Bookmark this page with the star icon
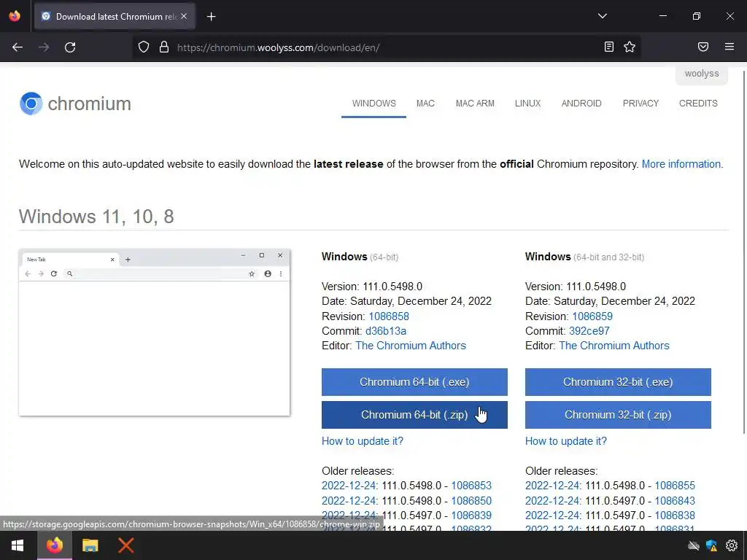 pyautogui.click(x=630, y=47)
